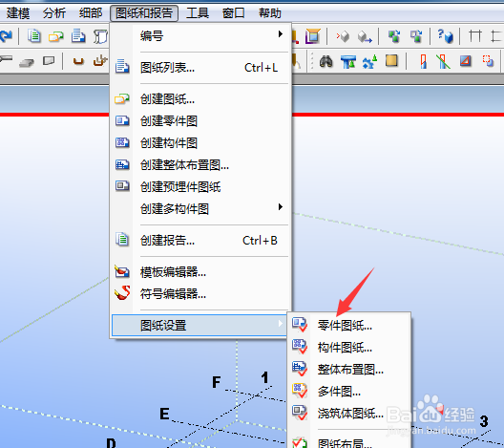The height and width of the screenshot is (448, 504).
Task: Select 整体布置图... in the submenu
Action: coord(349,370)
